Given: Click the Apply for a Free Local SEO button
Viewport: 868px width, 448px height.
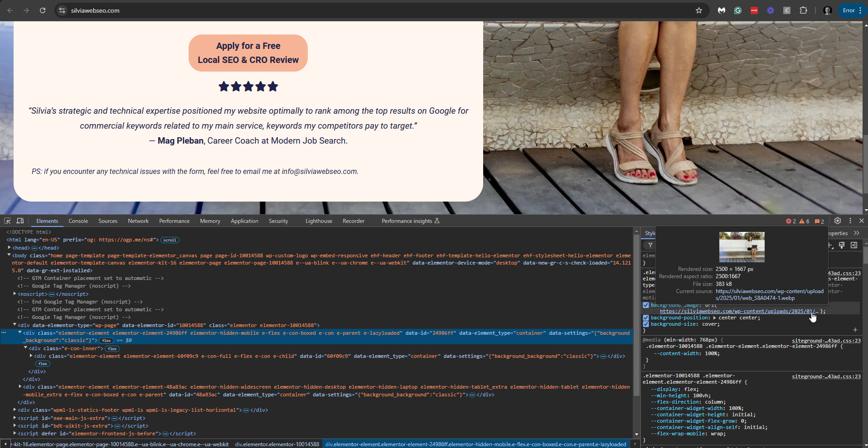Looking at the screenshot, I should tap(248, 53).
